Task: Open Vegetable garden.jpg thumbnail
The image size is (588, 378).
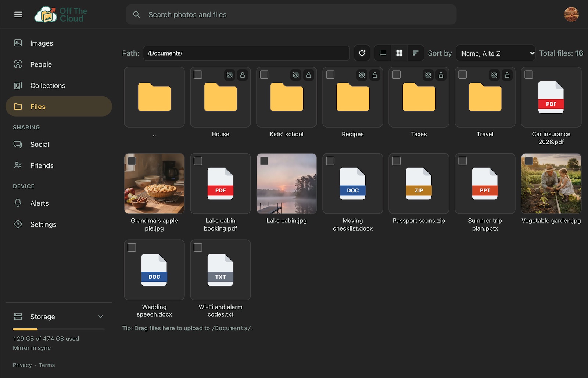Action: (551, 183)
